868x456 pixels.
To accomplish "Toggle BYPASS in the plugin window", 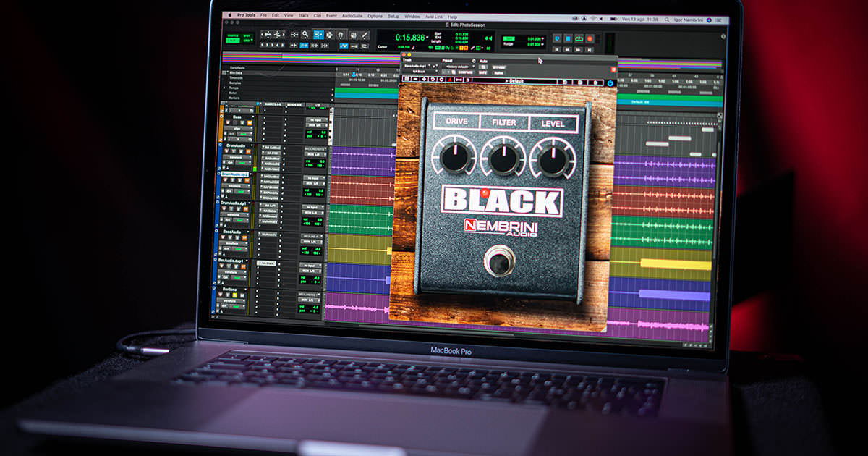I will 499,67.
